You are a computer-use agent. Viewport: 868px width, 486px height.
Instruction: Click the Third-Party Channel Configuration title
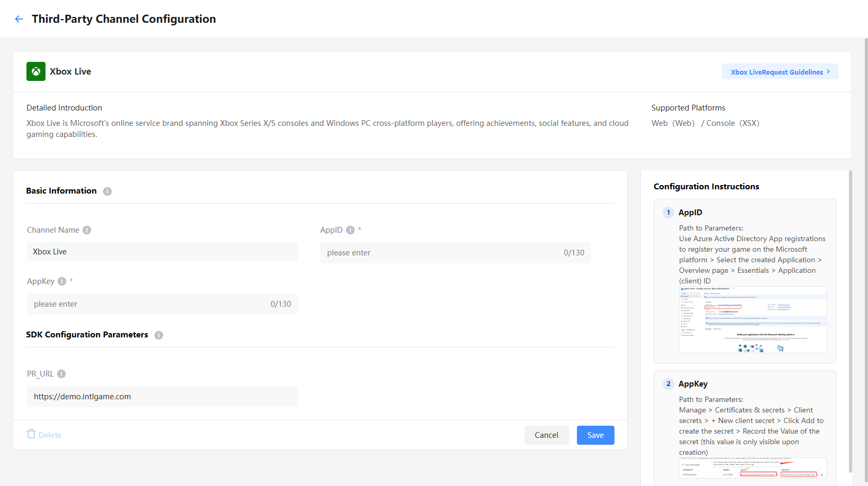tap(124, 19)
